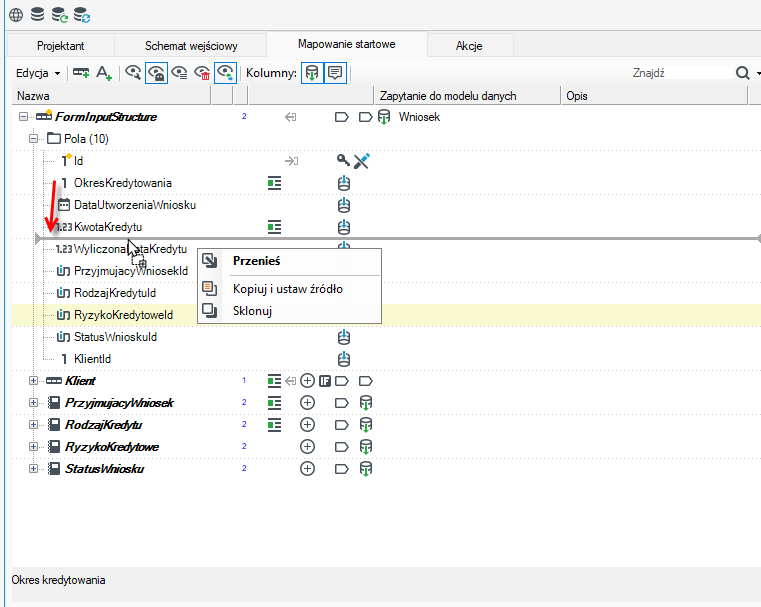Click the arrow-in icon in Id row
This screenshot has height=607, width=761.
point(291,161)
